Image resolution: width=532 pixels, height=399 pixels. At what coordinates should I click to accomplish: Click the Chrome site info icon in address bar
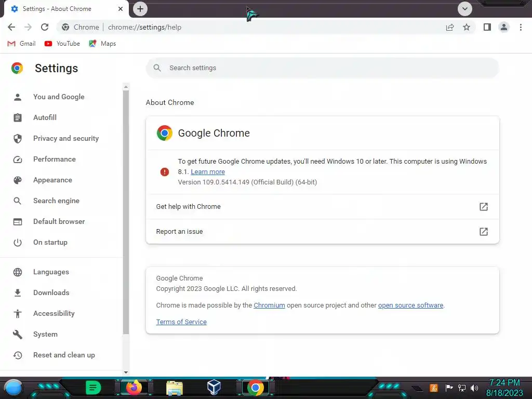(65, 27)
